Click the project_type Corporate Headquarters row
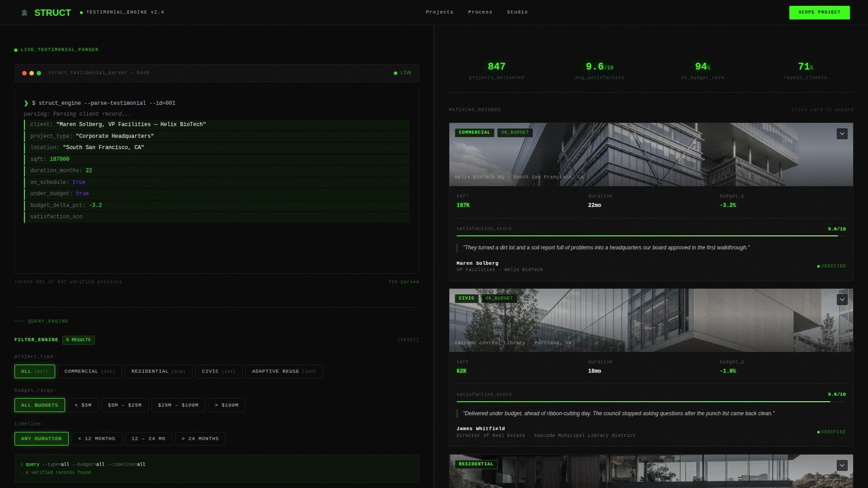The image size is (868, 488). coord(217,136)
